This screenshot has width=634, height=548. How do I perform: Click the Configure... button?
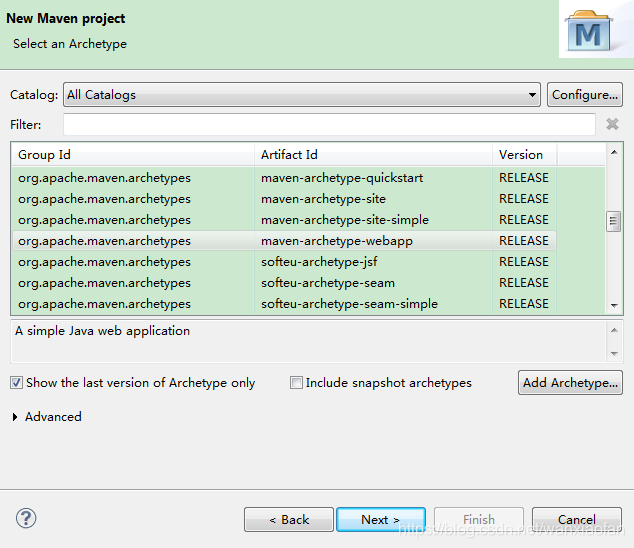(x=585, y=95)
